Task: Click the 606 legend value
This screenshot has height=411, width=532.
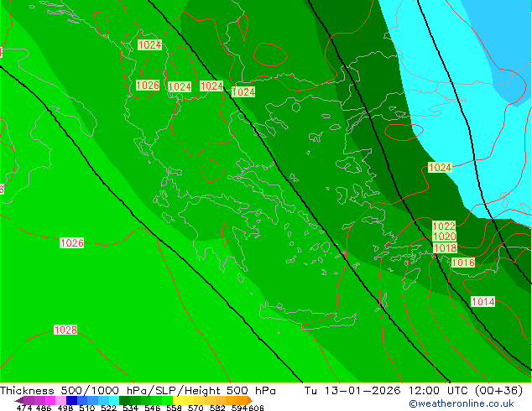Action: tap(256, 408)
